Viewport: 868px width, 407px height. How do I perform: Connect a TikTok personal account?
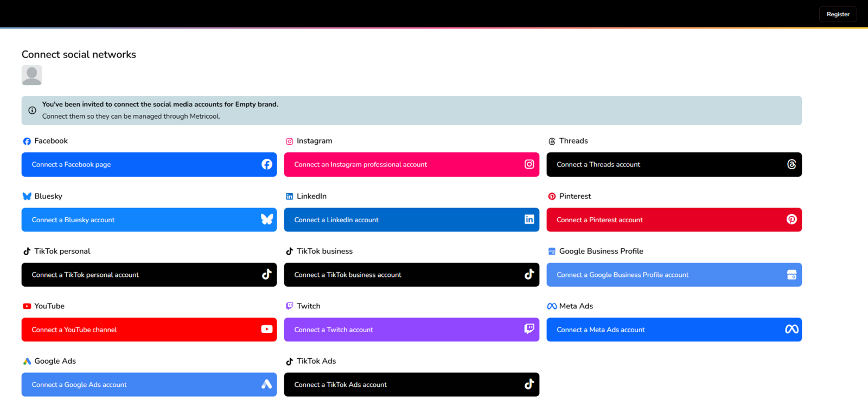pos(149,275)
